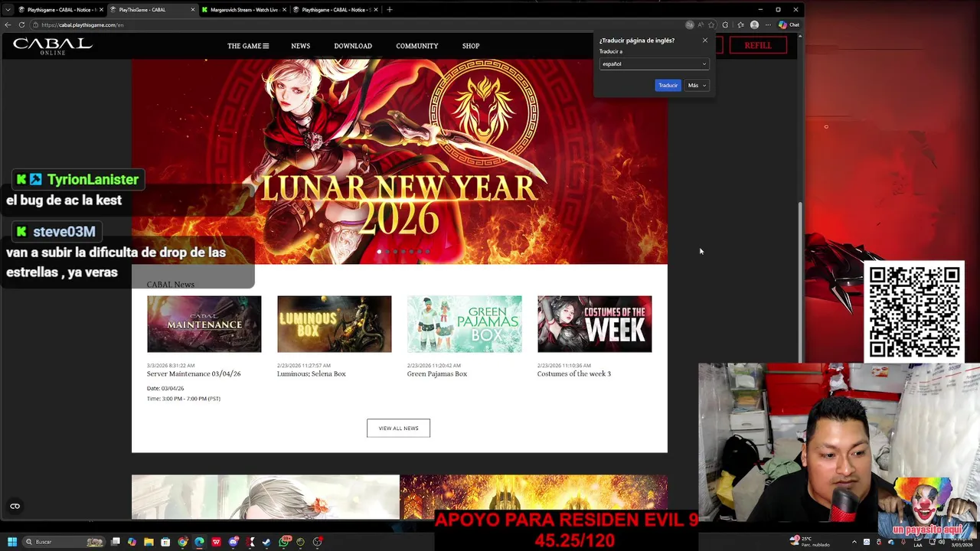The image size is (980, 551).
Task: Click the Traducir button
Action: (x=668, y=85)
